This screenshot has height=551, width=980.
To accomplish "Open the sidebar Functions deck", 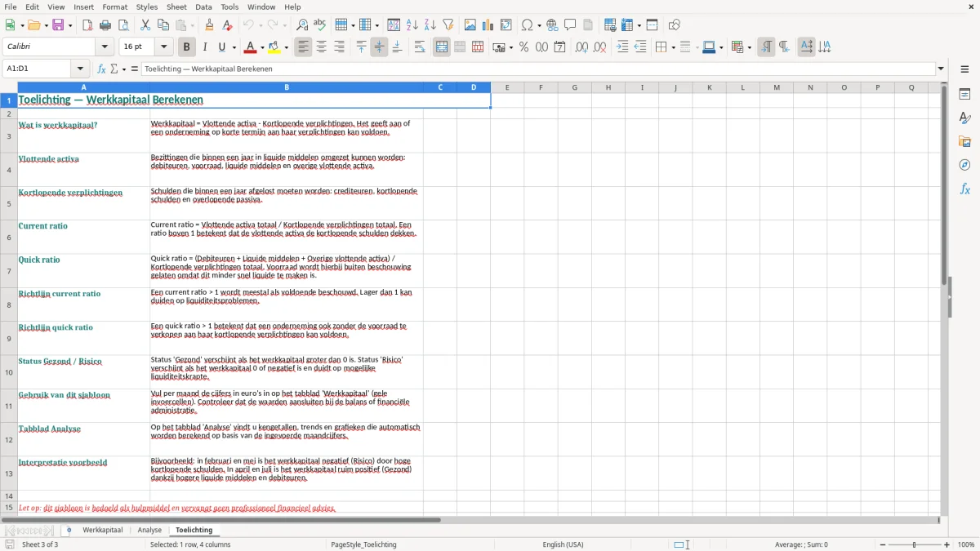I will (x=964, y=189).
